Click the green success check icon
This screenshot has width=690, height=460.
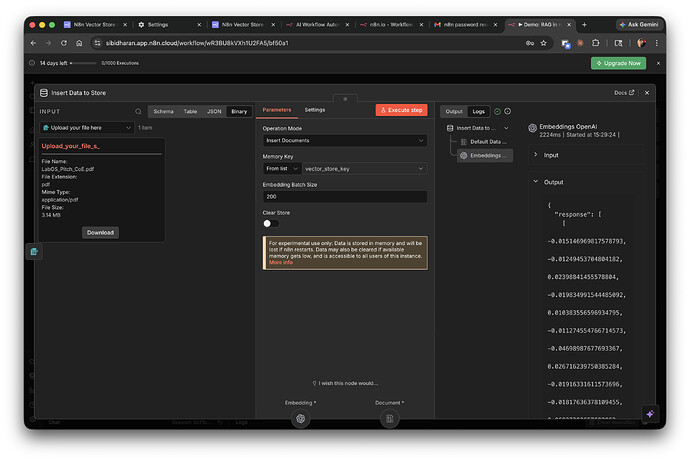click(497, 111)
